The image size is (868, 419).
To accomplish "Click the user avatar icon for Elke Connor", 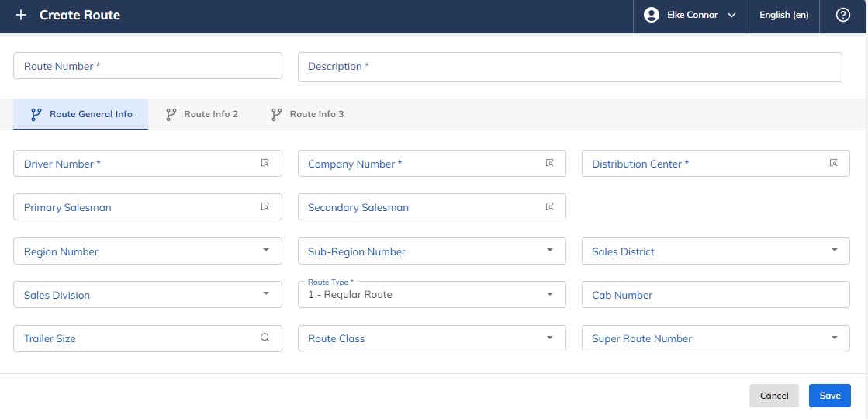I will pyautogui.click(x=652, y=15).
